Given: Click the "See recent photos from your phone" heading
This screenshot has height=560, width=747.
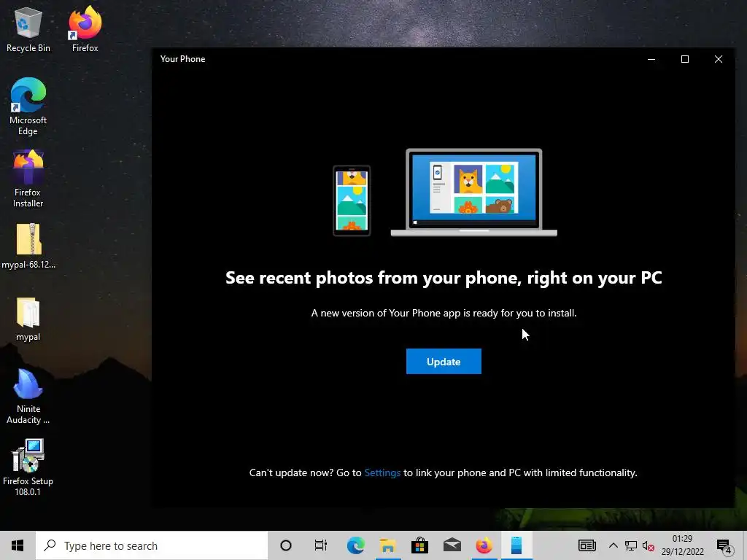Looking at the screenshot, I should point(444,278).
